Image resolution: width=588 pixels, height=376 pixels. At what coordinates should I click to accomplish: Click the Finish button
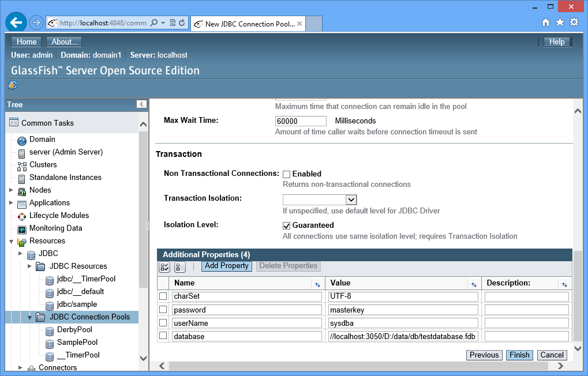(x=519, y=355)
